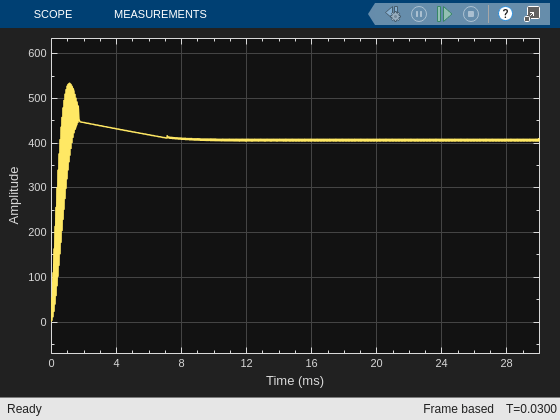Image resolution: width=560 pixels, height=420 pixels.
Task: Switch to the SCOPE tab
Action: click(x=53, y=14)
